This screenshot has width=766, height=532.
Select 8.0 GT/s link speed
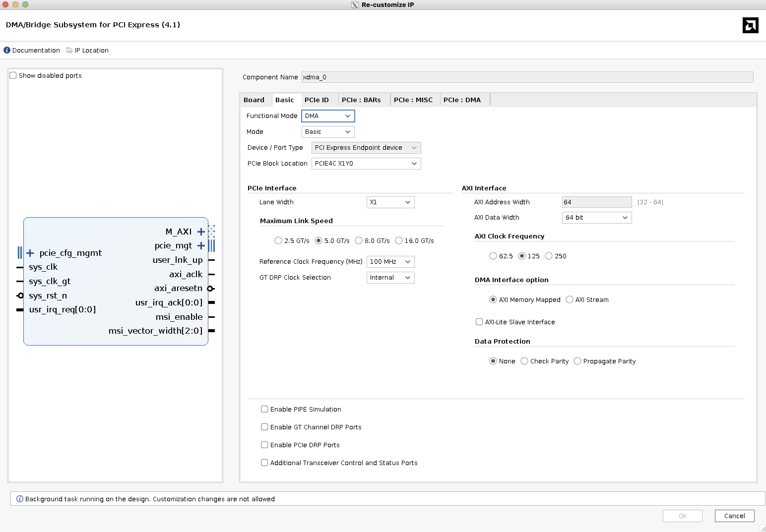pyautogui.click(x=358, y=241)
